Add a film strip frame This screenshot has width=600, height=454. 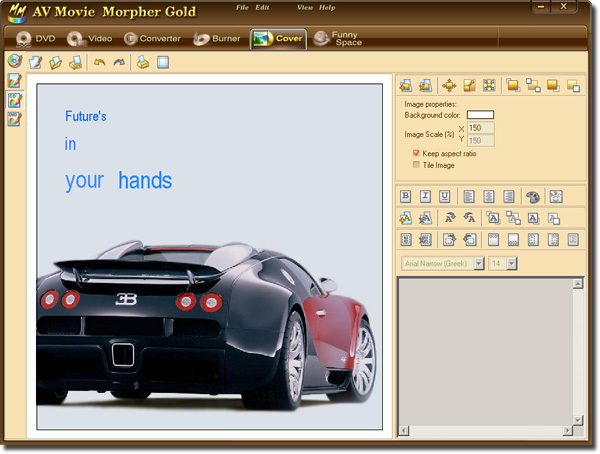click(x=406, y=240)
